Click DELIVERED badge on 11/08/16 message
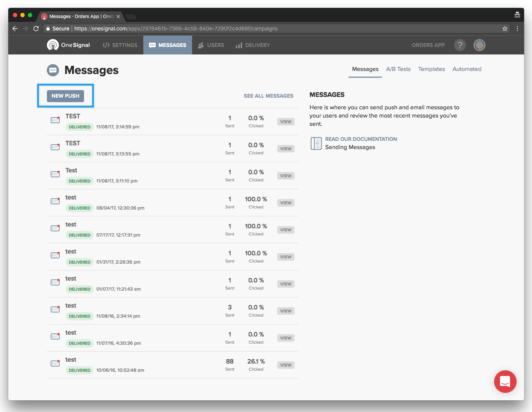 tap(80, 316)
